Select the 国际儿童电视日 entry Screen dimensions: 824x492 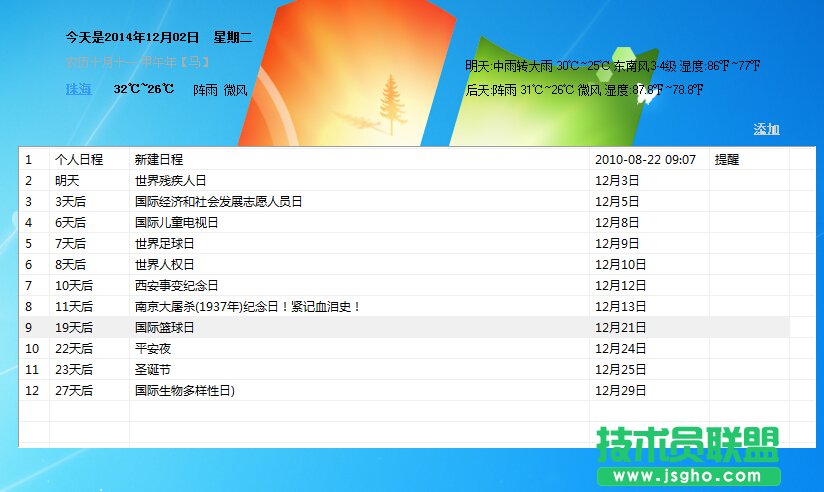[176, 223]
